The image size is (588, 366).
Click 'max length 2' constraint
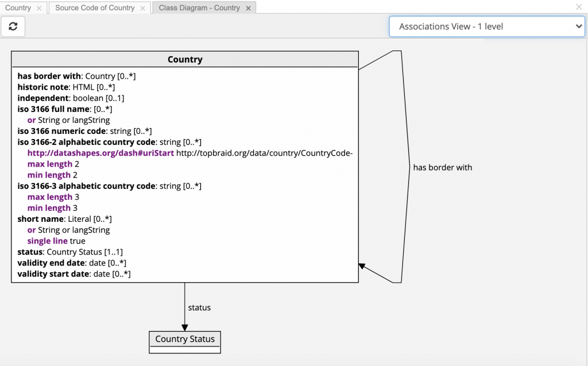[x=53, y=164]
